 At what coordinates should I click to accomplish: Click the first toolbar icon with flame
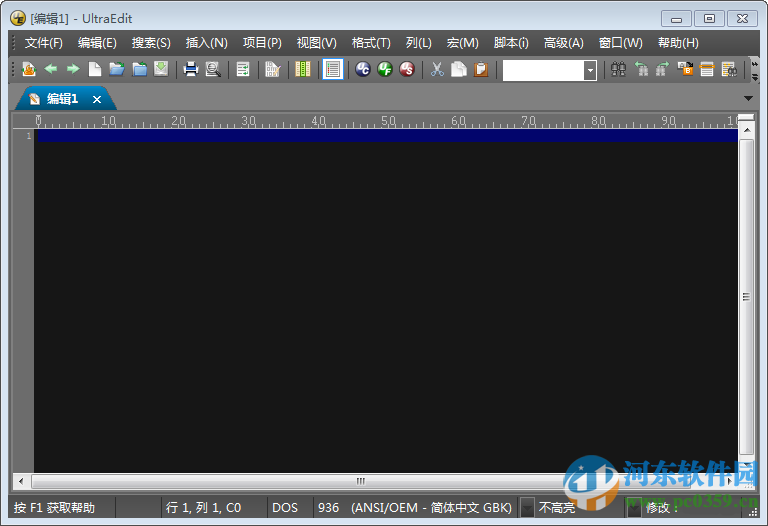pos(29,69)
